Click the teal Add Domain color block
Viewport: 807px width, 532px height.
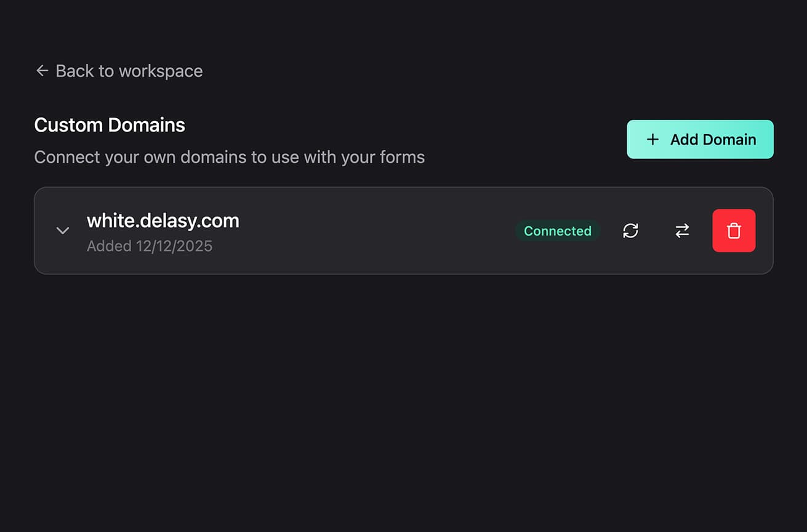click(700, 140)
